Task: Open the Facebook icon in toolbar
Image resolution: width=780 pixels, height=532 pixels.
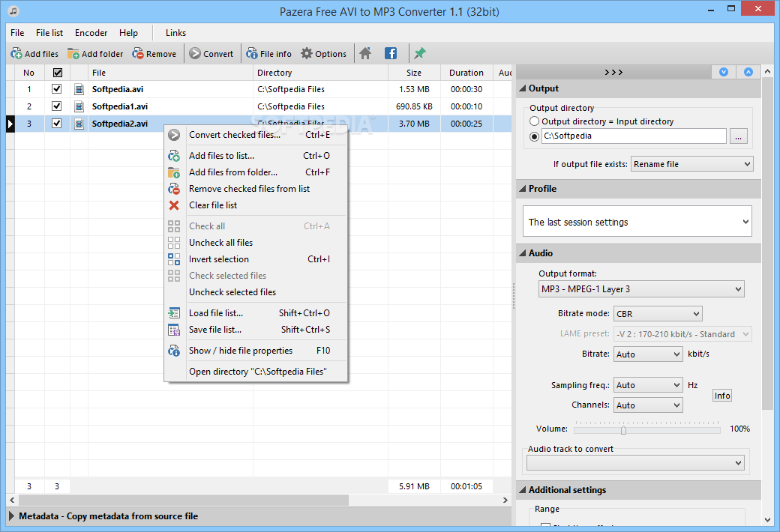Action: 391,53
